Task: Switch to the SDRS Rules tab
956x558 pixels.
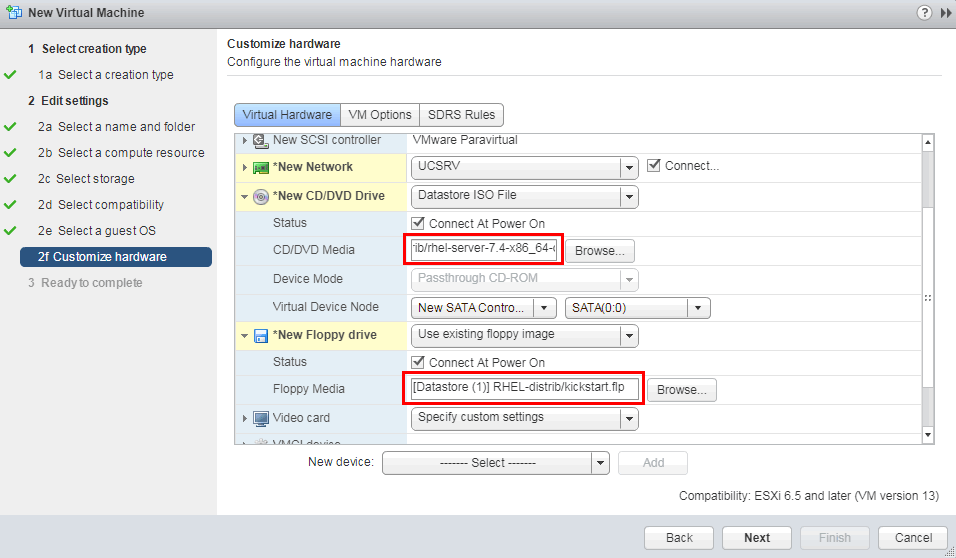Action: click(x=462, y=115)
